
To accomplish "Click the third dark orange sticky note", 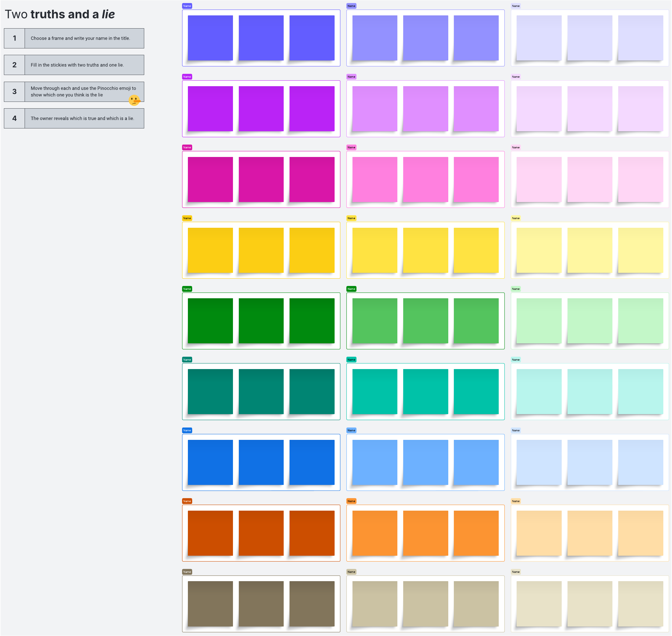I will [x=312, y=533].
